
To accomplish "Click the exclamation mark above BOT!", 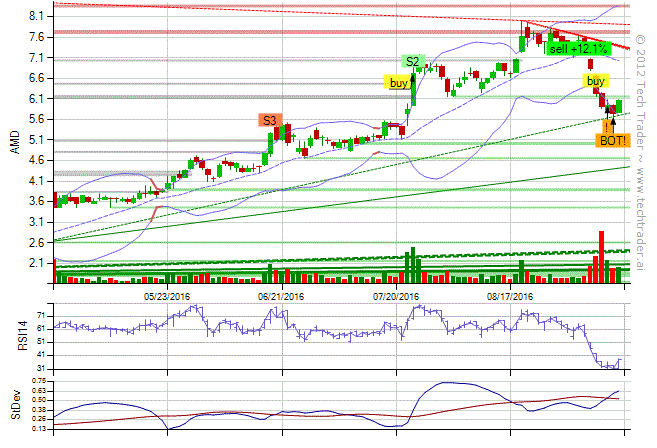I will point(606,125).
